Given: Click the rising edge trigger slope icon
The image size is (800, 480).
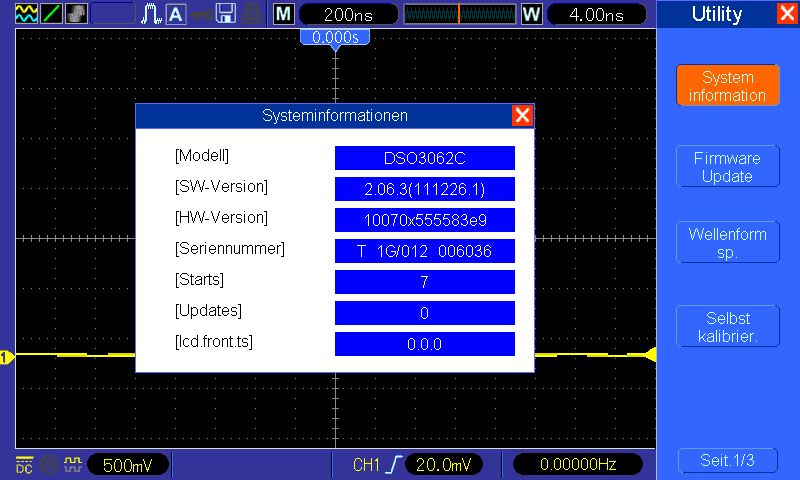Looking at the screenshot, I should 393,465.
